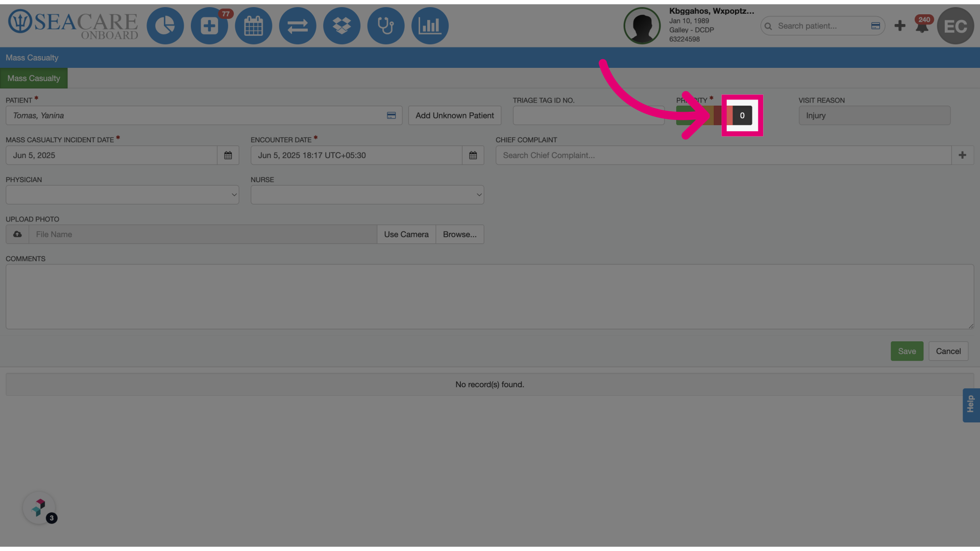This screenshot has height=551, width=980.
Task: Click the Mass Casualty header title text
Action: coord(32,58)
